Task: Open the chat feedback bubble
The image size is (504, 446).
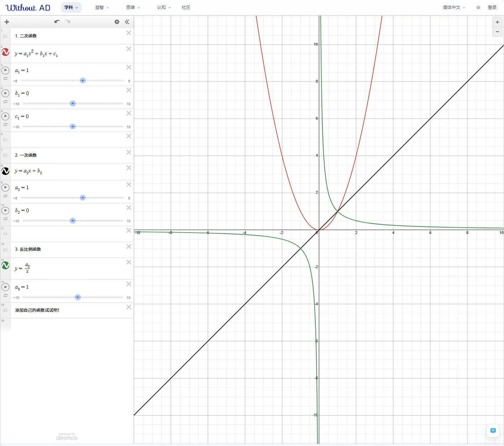Action: (493, 431)
